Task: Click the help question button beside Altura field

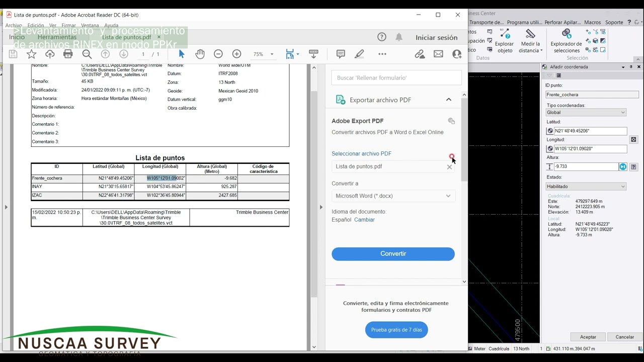Action: point(633,166)
